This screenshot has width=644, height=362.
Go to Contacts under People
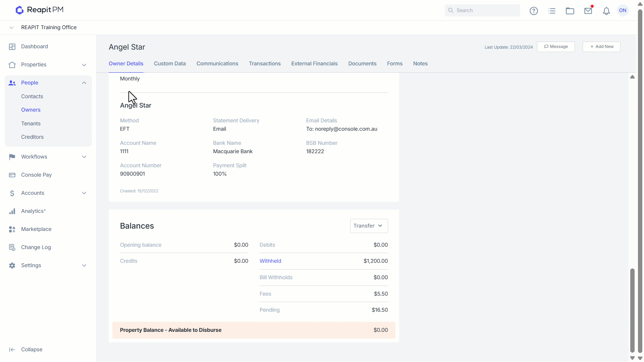click(x=32, y=97)
